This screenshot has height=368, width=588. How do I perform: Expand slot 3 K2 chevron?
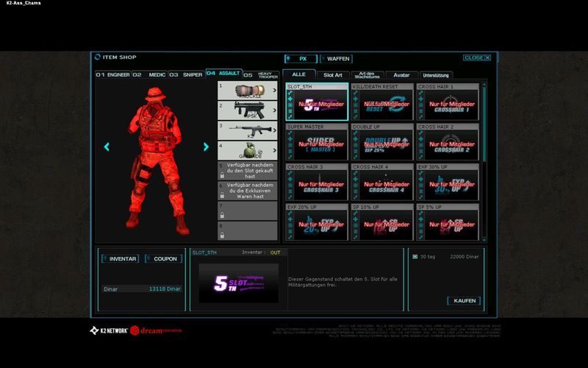[x=274, y=130]
